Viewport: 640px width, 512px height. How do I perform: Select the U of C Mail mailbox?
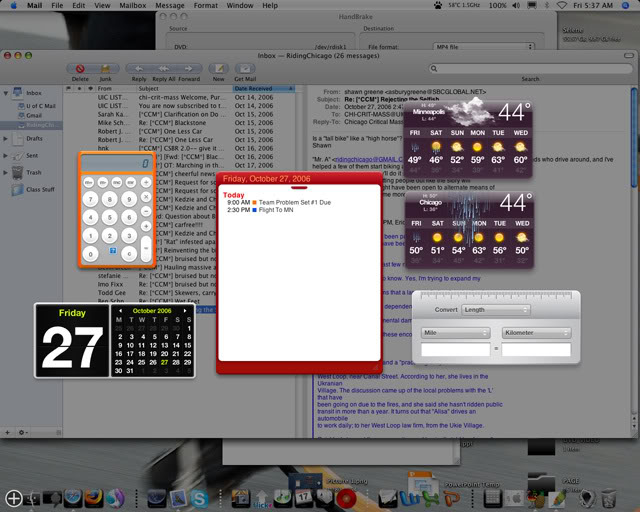(x=37, y=106)
